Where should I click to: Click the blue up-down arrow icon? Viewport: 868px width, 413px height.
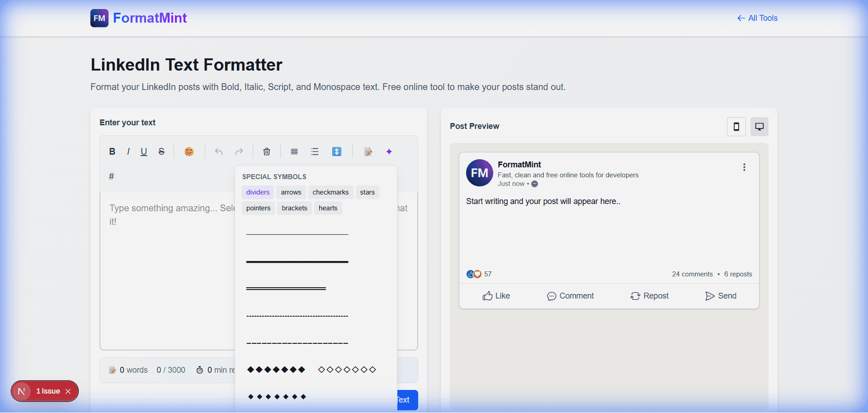(337, 152)
